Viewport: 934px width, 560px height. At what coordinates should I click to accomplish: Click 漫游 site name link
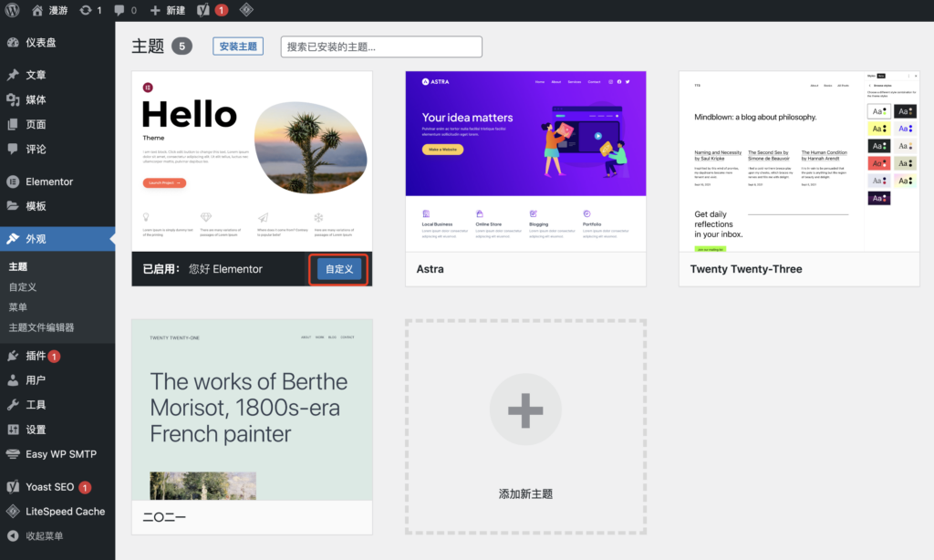58,10
